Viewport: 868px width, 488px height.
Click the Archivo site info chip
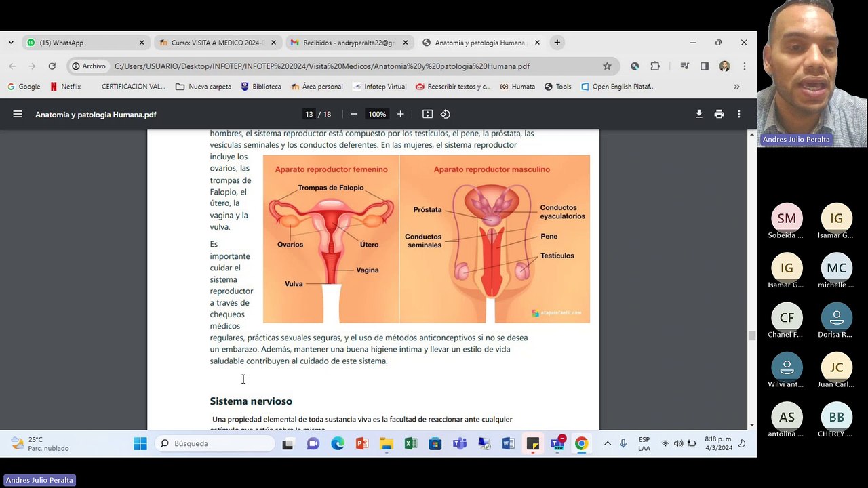[x=89, y=66]
